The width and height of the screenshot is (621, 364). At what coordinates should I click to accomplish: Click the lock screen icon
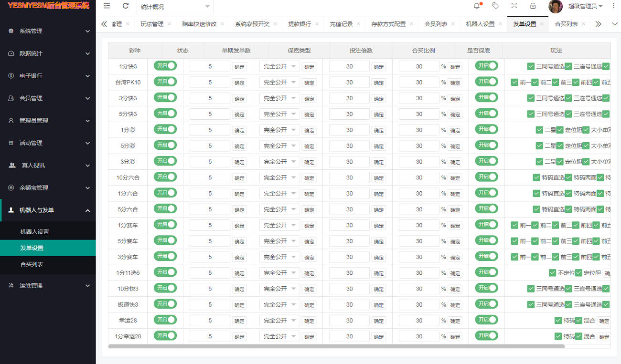533,6
